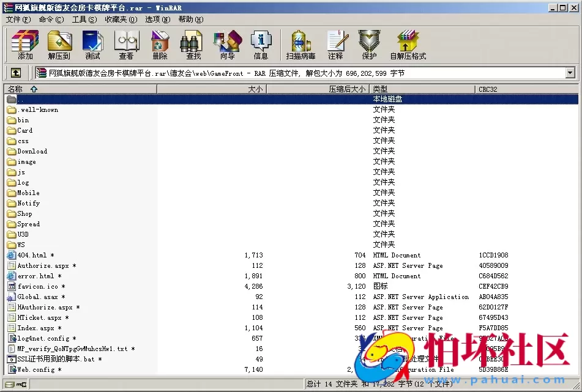Select the Web.config file entry

[x=30, y=369]
